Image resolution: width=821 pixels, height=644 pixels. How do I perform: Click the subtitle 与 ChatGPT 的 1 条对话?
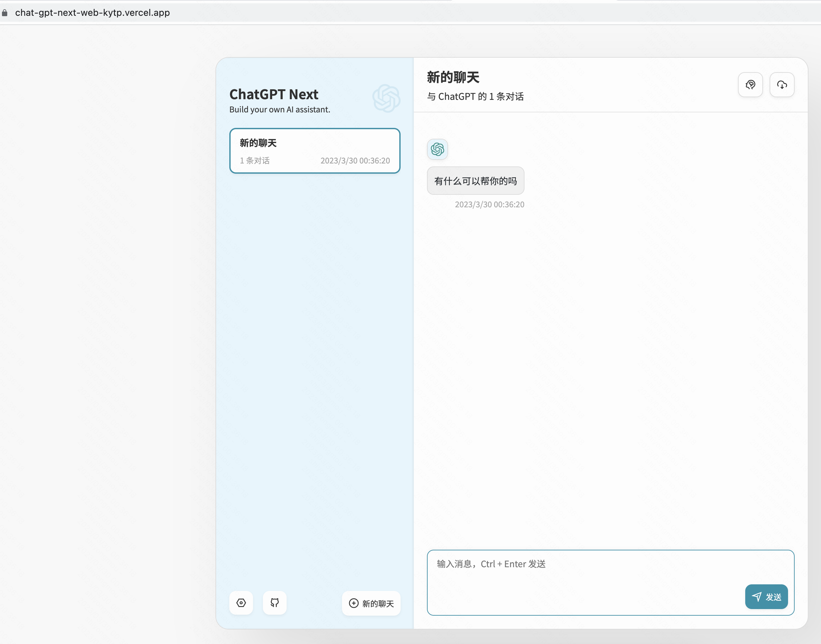tap(475, 97)
